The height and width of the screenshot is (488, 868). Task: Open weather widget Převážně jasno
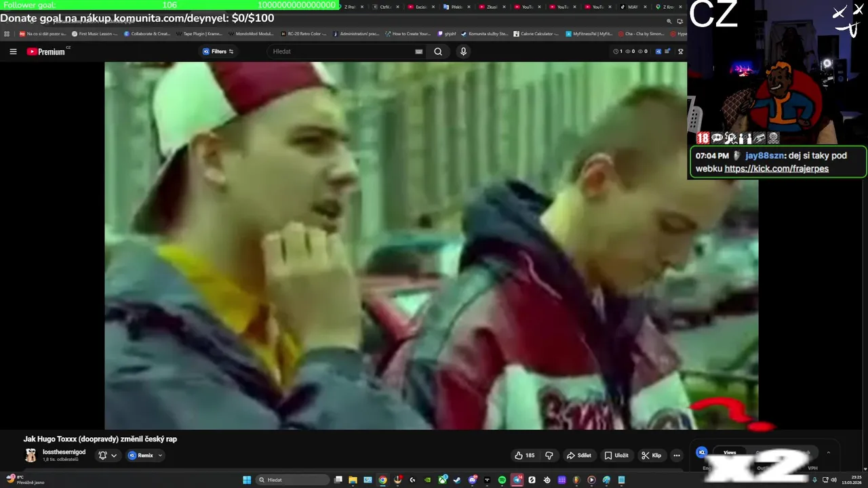(x=25, y=480)
